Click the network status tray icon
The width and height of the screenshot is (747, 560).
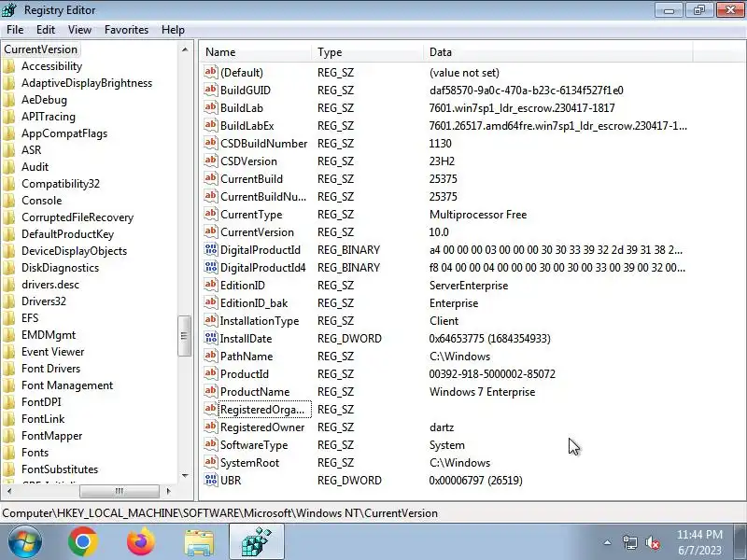[x=629, y=542]
